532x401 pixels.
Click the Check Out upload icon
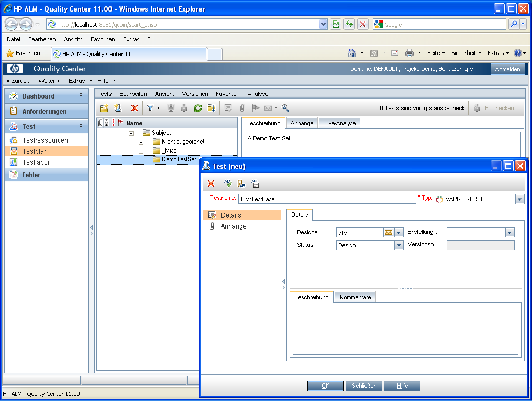(171, 108)
